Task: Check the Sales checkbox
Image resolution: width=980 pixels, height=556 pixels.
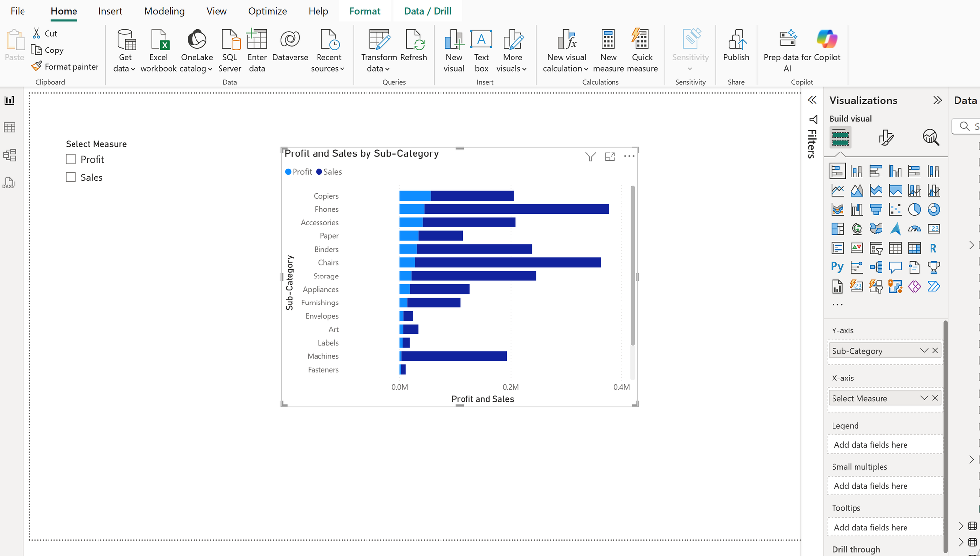Action: point(71,177)
